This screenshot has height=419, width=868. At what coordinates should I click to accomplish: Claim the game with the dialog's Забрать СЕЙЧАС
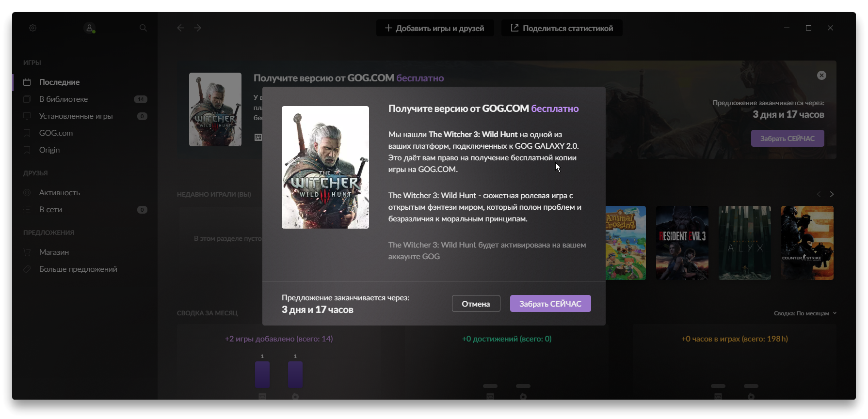[550, 304]
